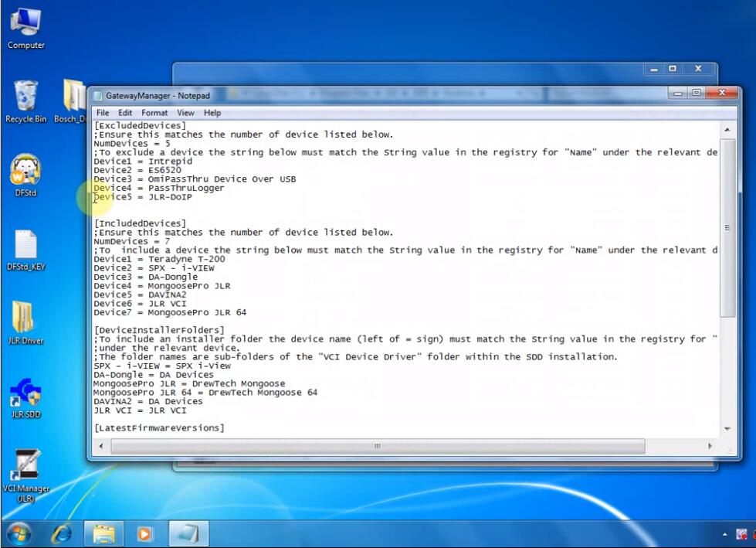The image size is (756, 548).
Task: Click 'SPX - i-VIEW = SPX i-View' line
Action: [162, 366]
